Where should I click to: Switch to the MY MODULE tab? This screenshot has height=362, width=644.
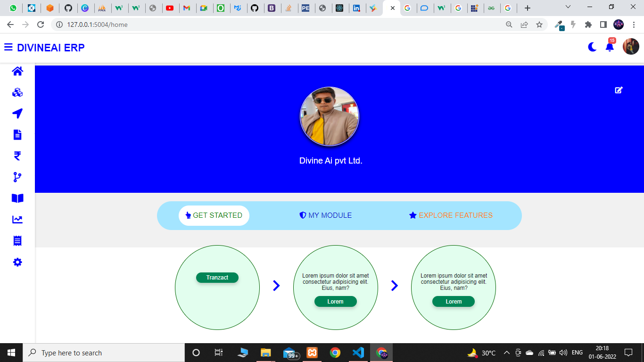pyautogui.click(x=325, y=215)
